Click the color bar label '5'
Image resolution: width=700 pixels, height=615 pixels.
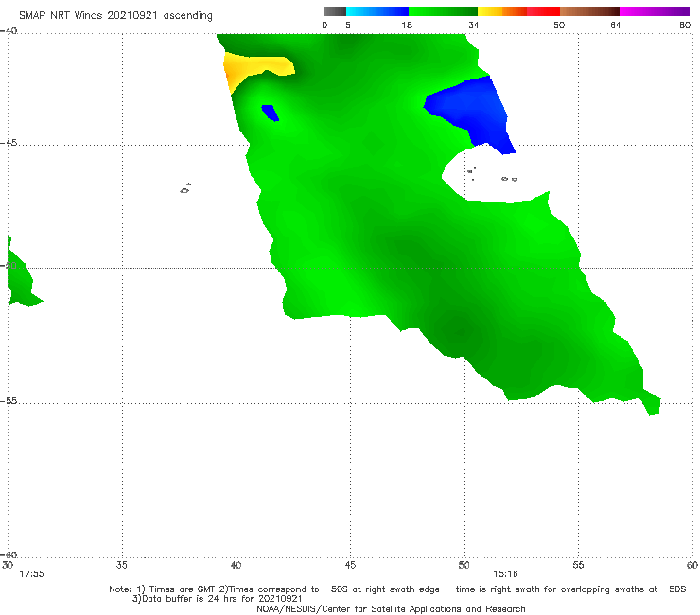click(x=348, y=25)
